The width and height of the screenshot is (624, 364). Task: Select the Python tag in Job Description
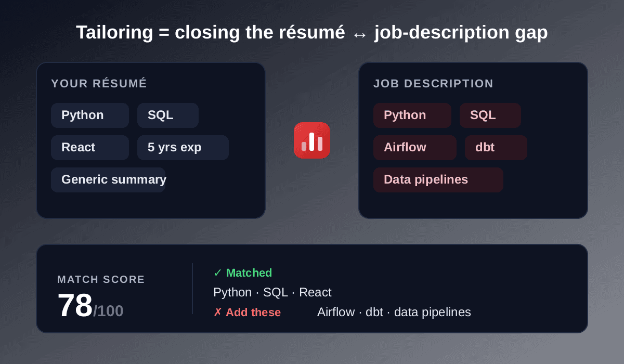point(412,115)
